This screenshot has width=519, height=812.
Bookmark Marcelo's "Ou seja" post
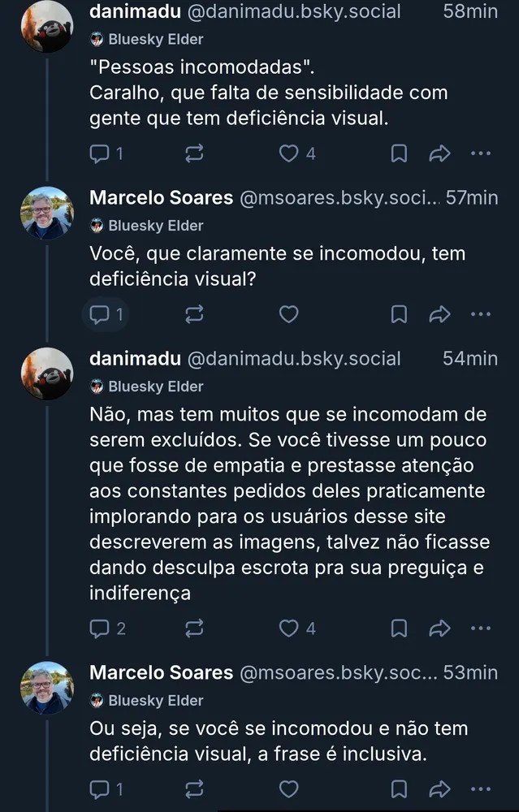(x=399, y=788)
